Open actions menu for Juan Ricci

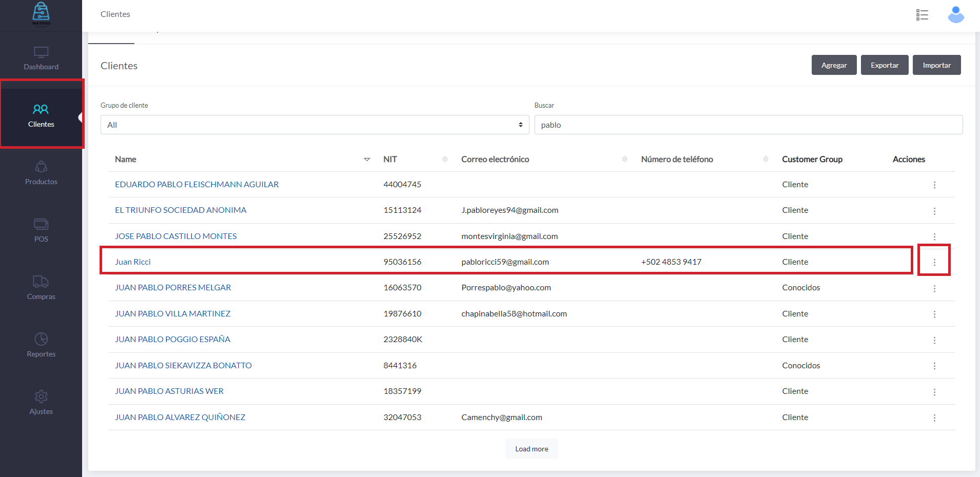[934, 262]
